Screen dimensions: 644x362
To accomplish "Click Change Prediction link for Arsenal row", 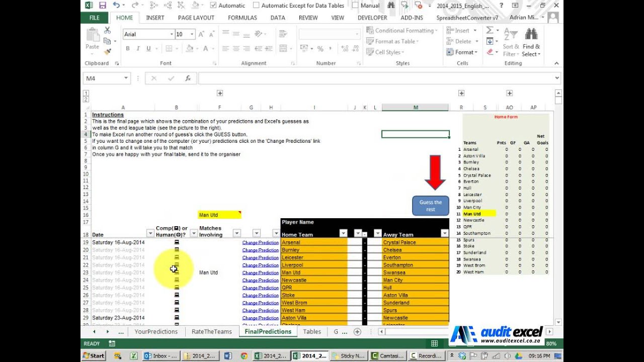I will click(261, 242).
